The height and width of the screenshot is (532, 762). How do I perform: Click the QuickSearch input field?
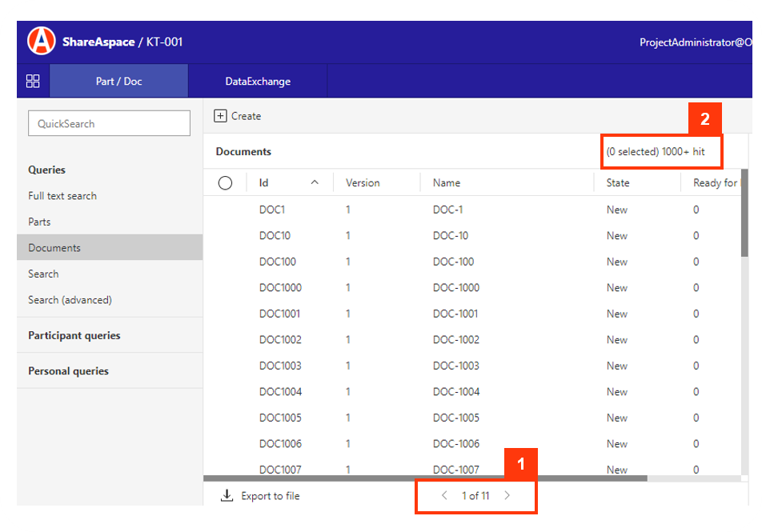tap(109, 123)
